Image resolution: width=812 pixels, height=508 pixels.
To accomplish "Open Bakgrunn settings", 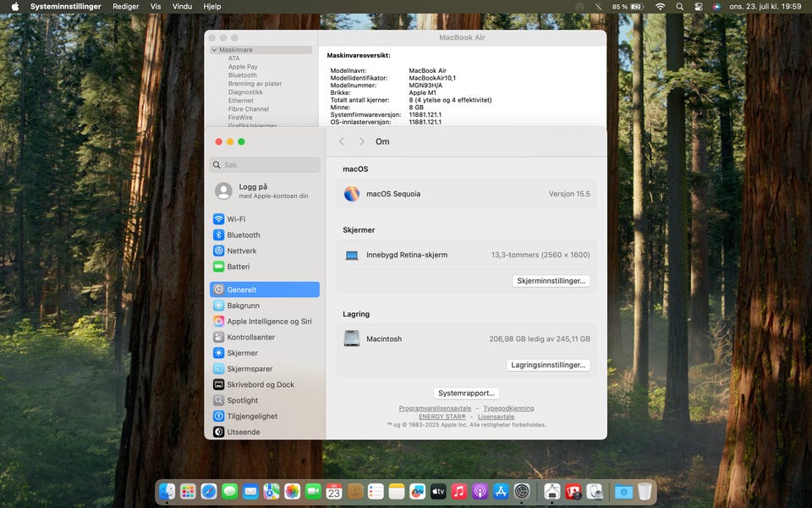I will (x=265, y=306).
